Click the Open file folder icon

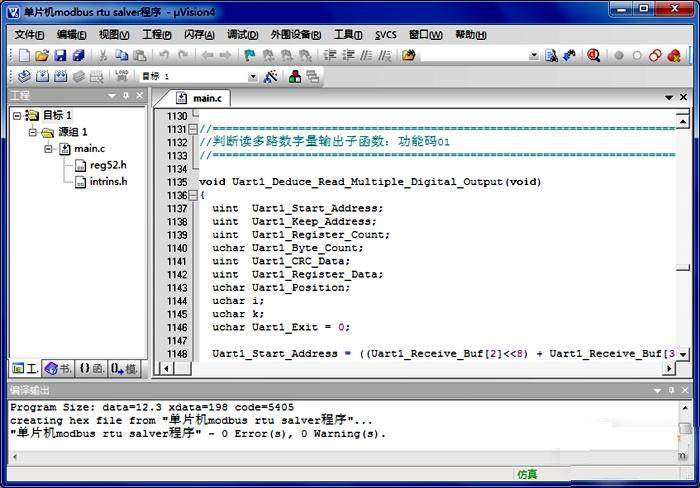click(x=40, y=56)
